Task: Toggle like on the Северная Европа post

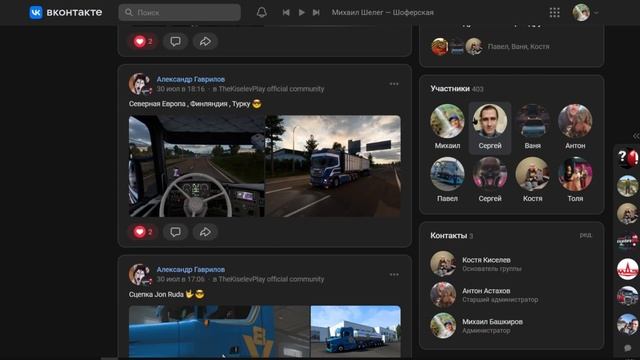Action: pyautogui.click(x=143, y=232)
